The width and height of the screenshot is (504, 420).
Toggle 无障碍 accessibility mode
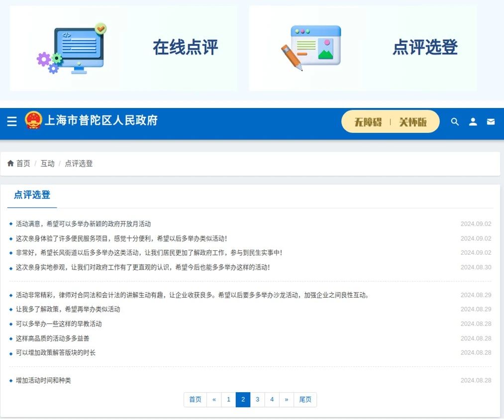coord(368,122)
